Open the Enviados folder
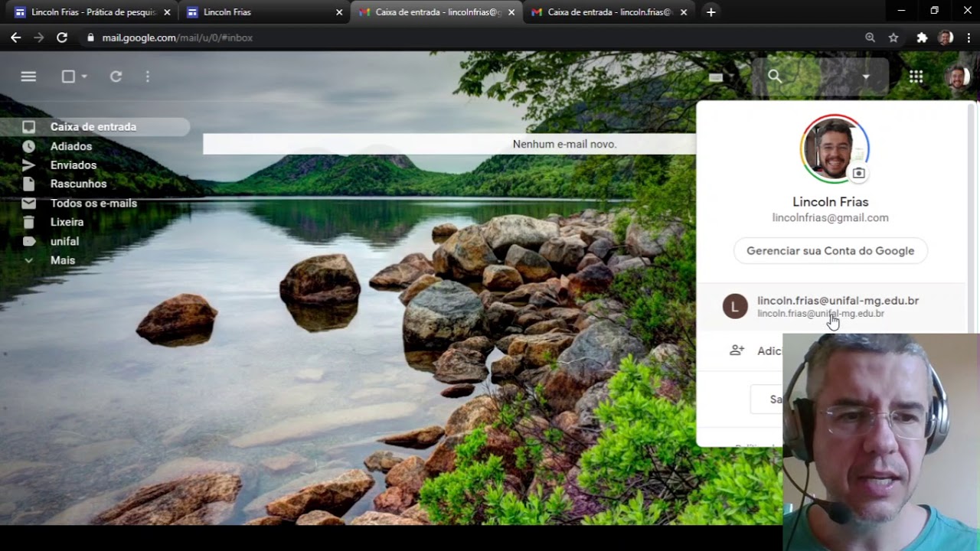Screen dimensions: 980x551 [73, 165]
